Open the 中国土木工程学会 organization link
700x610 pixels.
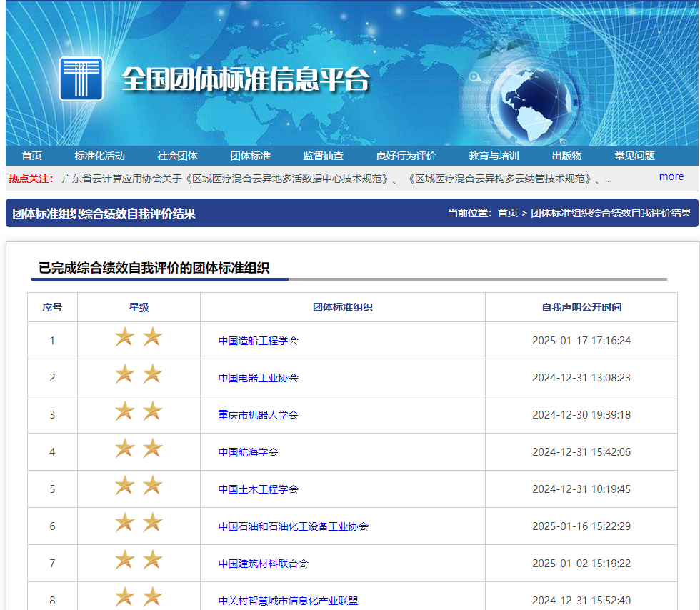coord(258,489)
